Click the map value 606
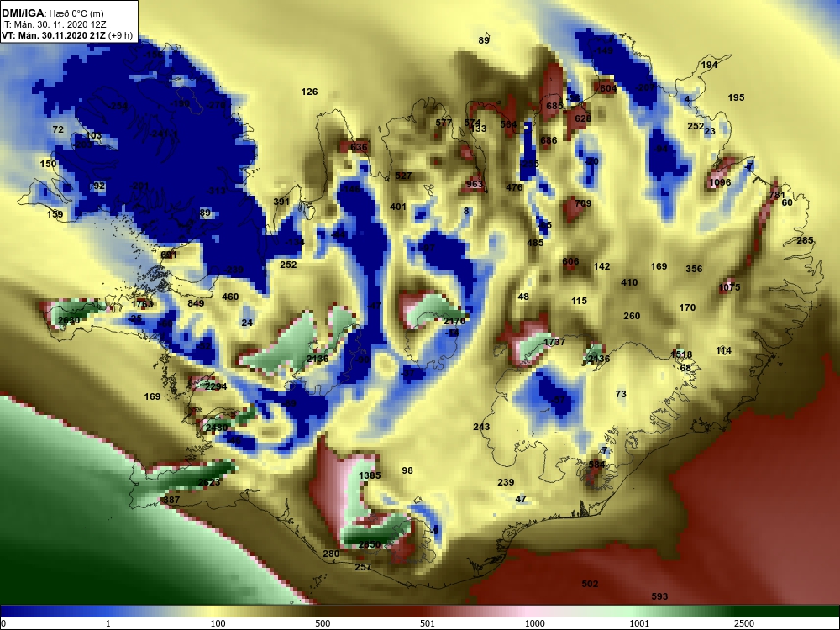The image size is (840, 630). click(570, 262)
